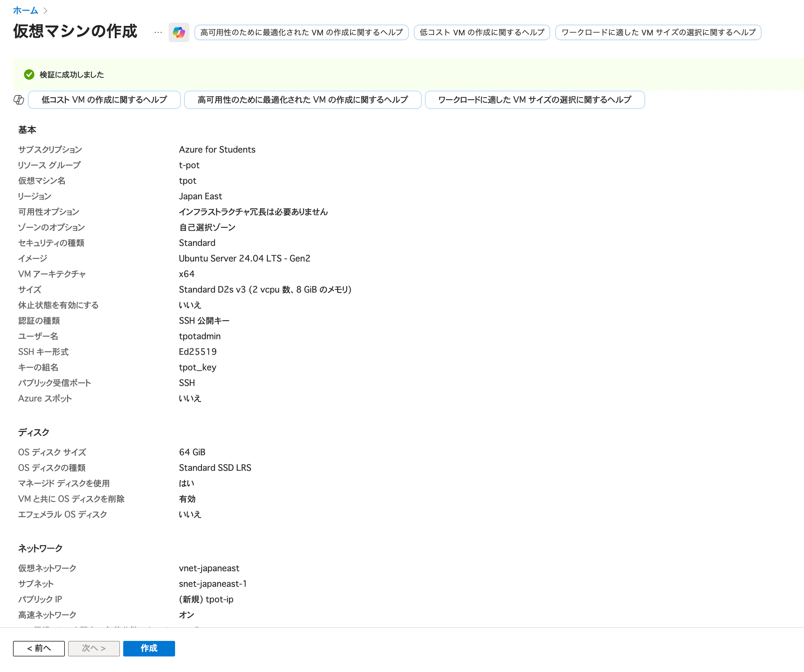Select the resource group value t-pot

(189, 165)
